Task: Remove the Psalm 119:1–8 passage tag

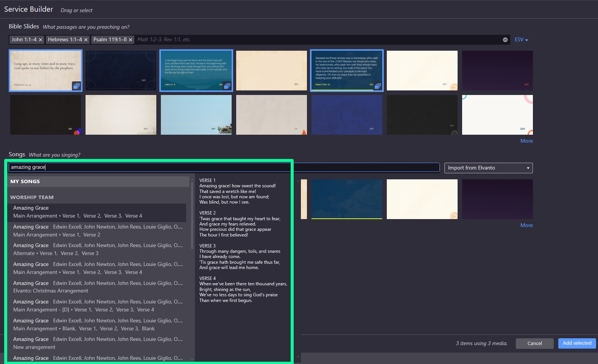Action: click(x=131, y=40)
